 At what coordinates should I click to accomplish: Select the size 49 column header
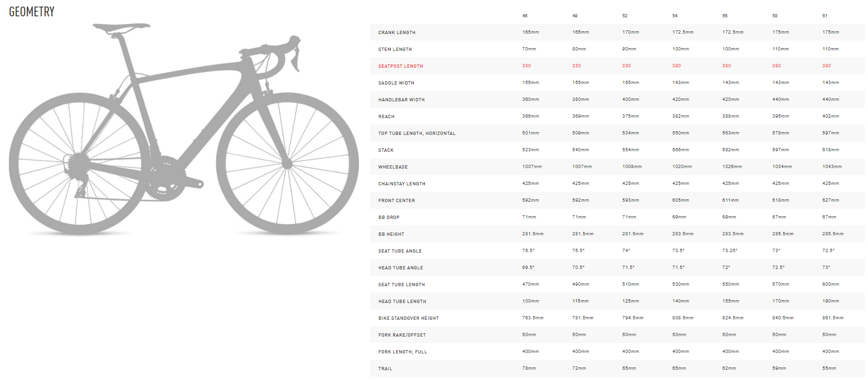[574, 16]
